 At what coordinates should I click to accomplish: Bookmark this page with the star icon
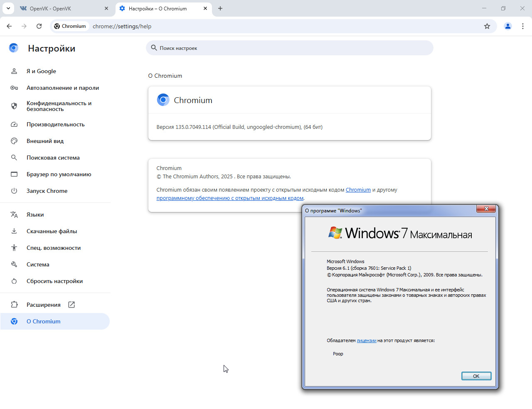coord(487,26)
